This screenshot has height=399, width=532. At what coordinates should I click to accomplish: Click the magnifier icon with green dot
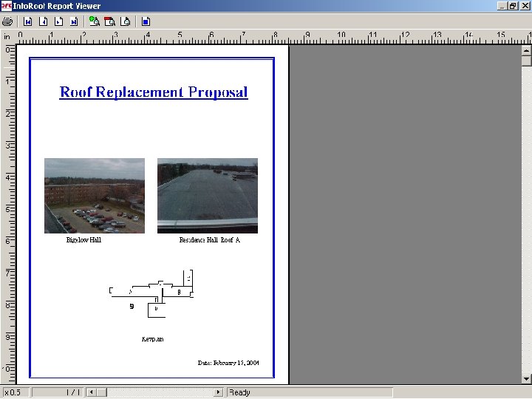tap(94, 21)
